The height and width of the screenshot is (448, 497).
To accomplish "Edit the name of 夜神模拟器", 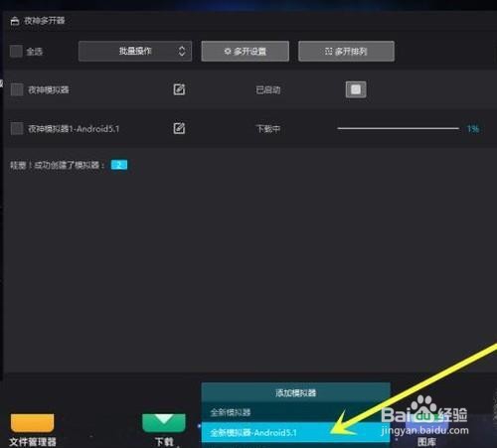I will [179, 89].
